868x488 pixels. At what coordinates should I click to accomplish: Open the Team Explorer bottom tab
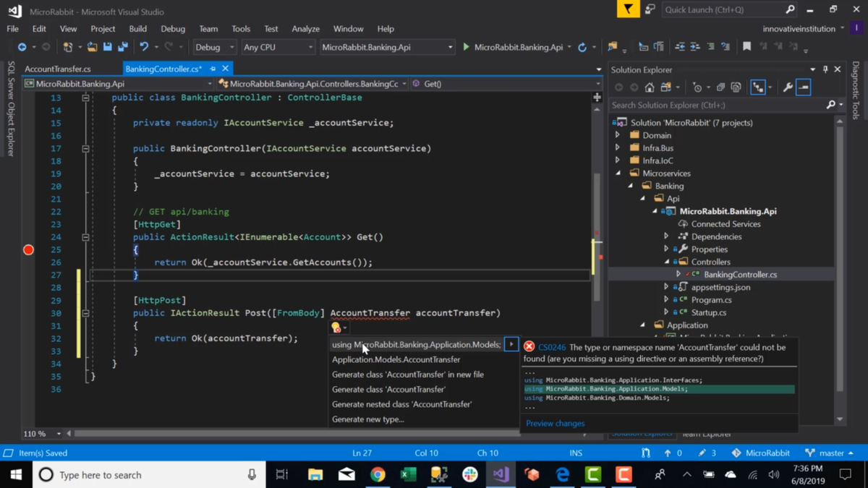pos(706,434)
